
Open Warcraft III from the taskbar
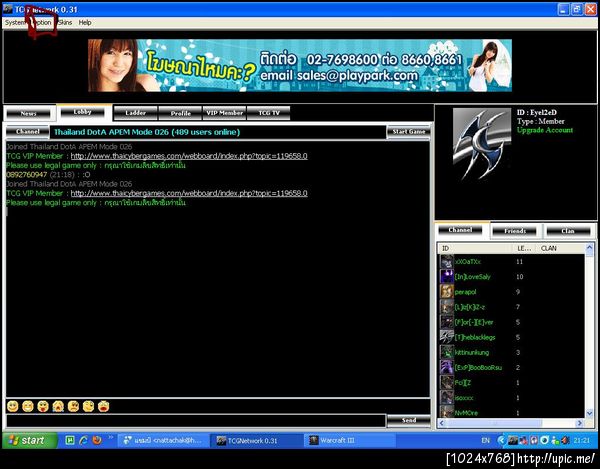350,440
